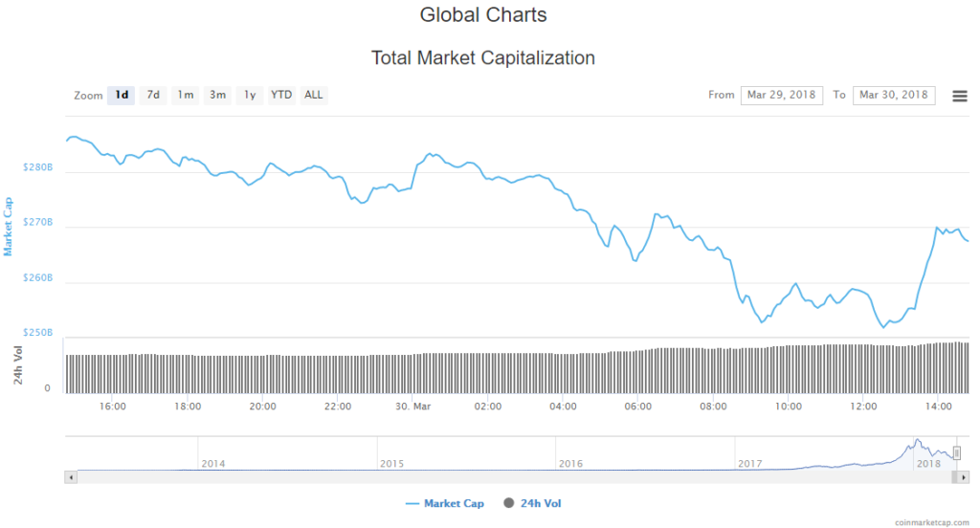Set zoom range to 1y

(x=250, y=95)
